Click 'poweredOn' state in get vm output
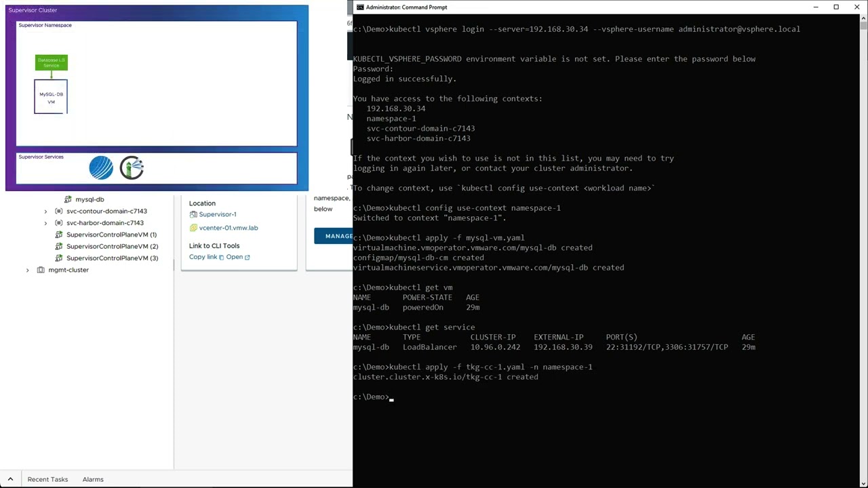868x488 pixels. (x=423, y=307)
